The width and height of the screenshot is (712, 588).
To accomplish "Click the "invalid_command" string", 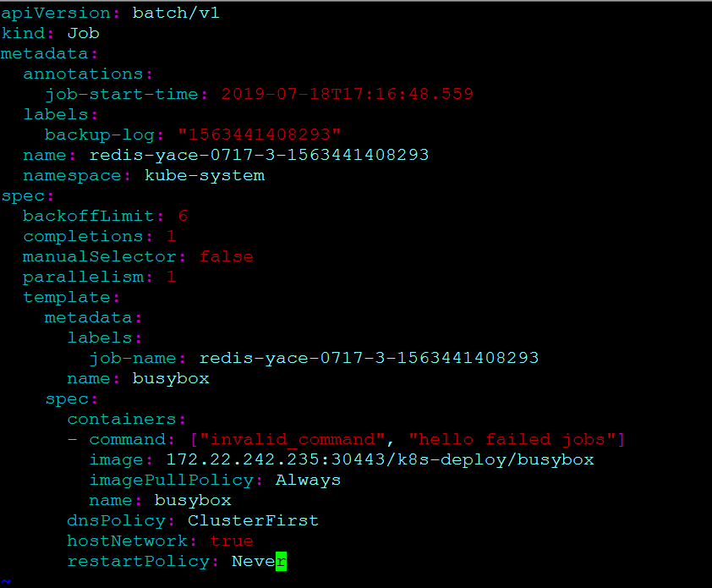I will 293,439.
